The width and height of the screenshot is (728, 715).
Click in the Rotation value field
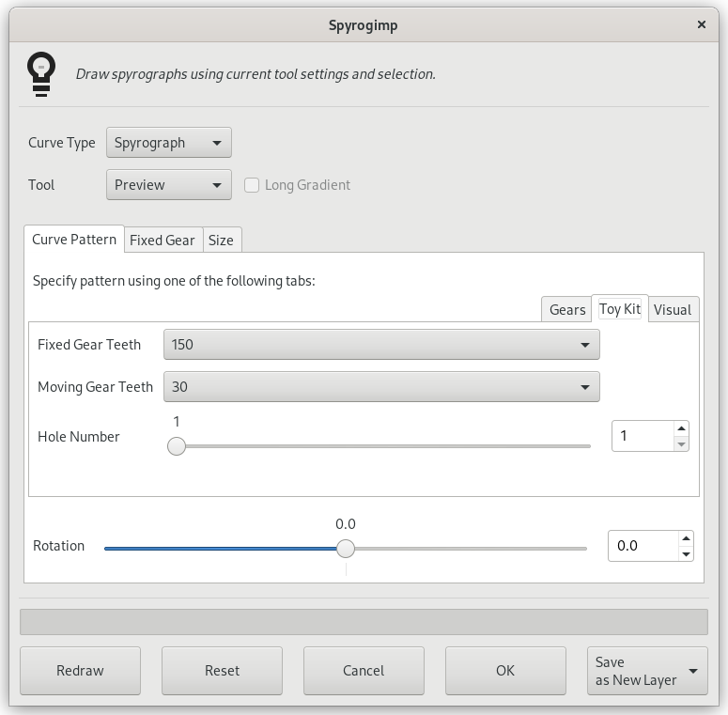point(643,546)
